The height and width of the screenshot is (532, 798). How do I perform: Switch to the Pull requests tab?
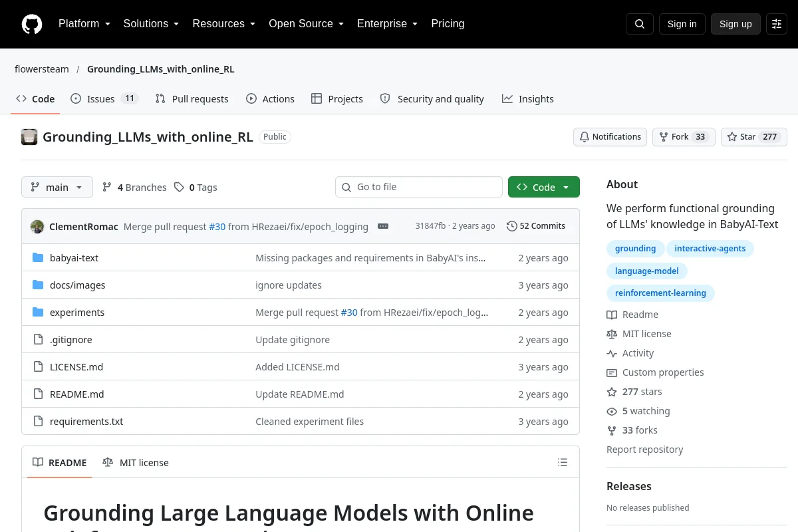(192, 99)
